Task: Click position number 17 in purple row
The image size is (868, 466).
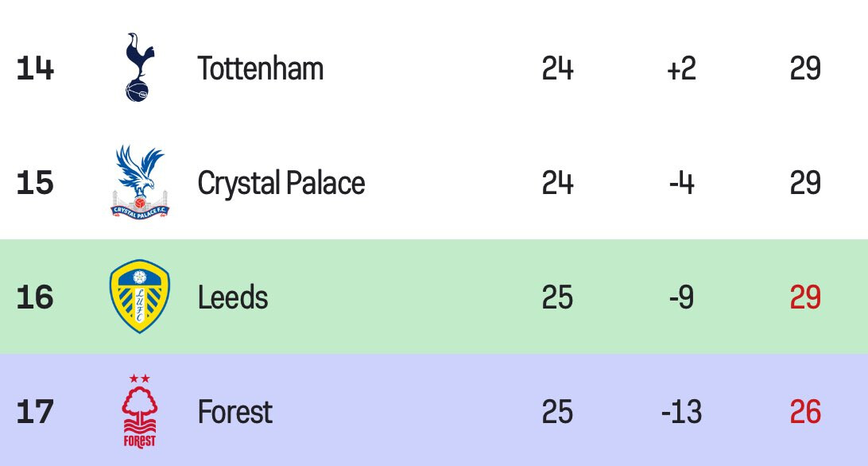Action: click(x=35, y=413)
